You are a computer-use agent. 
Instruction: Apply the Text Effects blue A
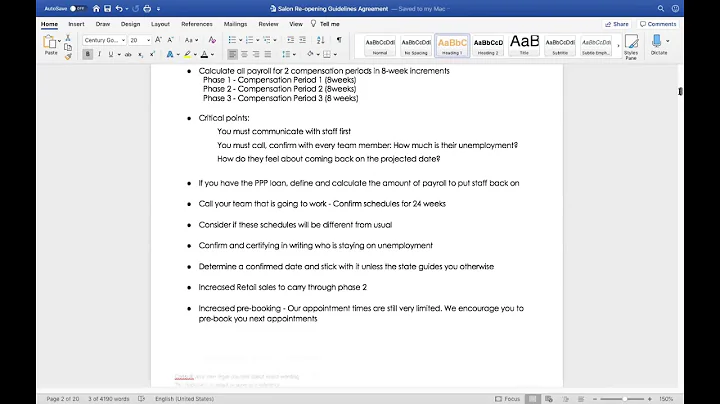point(170,54)
